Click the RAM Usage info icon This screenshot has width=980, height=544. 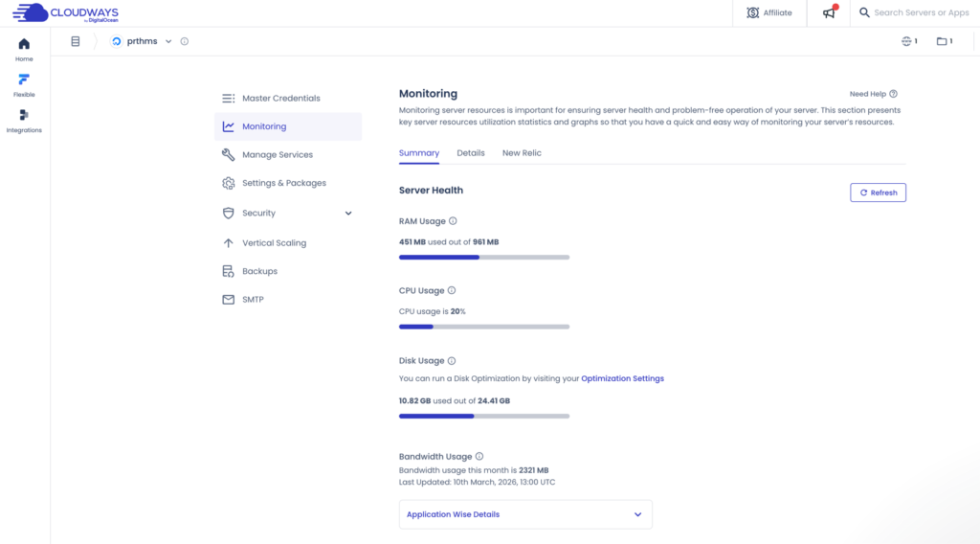[x=453, y=221]
